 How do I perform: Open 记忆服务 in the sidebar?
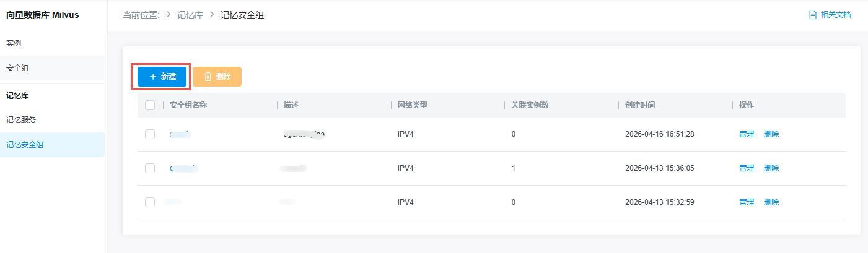coord(21,120)
